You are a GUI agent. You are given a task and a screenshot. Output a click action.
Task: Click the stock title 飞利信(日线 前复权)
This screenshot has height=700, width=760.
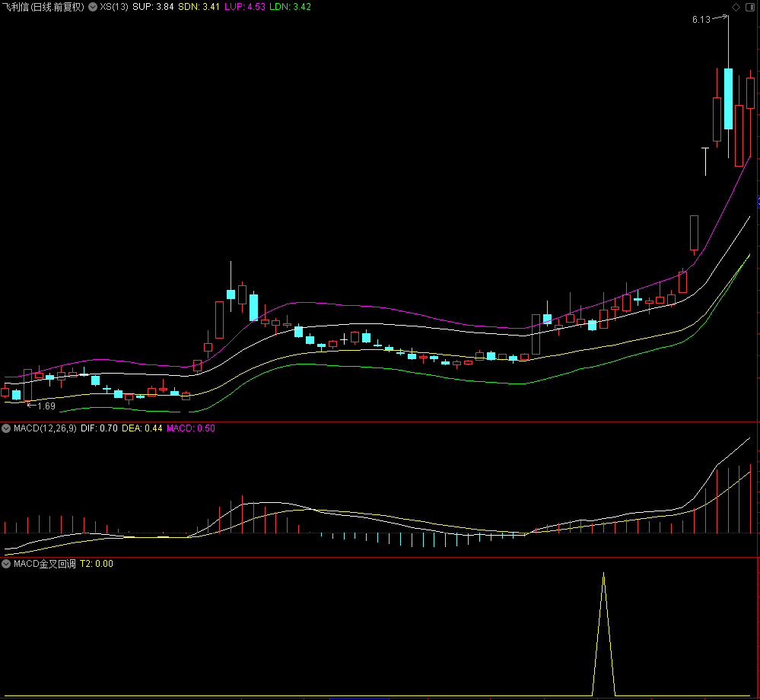click(x=43, y=6)
